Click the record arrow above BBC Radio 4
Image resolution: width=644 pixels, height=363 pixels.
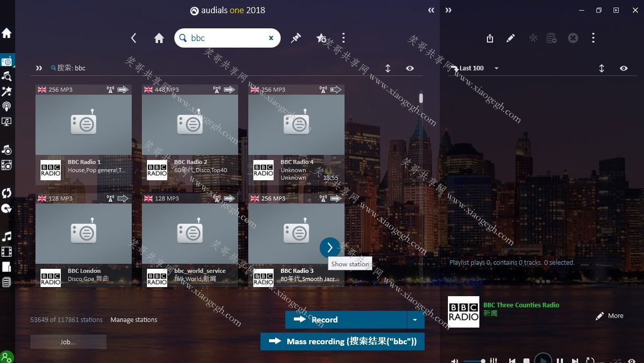(x=336, y=90)
